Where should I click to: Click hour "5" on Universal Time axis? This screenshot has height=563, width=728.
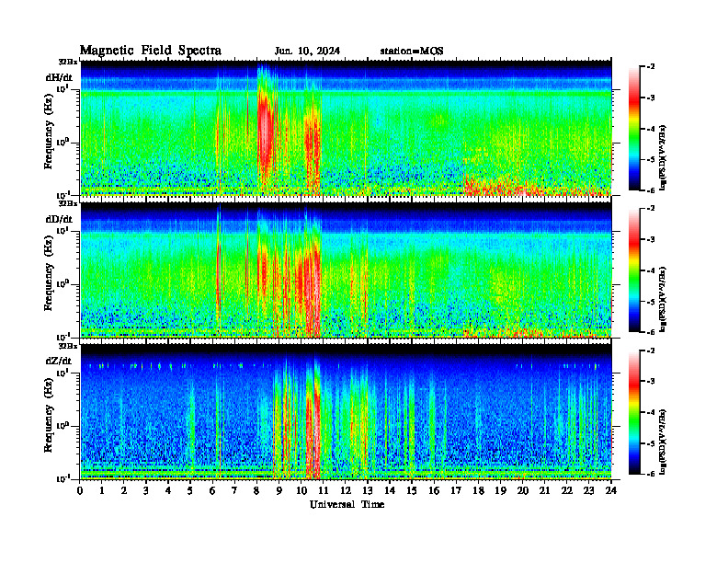click(x=190, y=491)
